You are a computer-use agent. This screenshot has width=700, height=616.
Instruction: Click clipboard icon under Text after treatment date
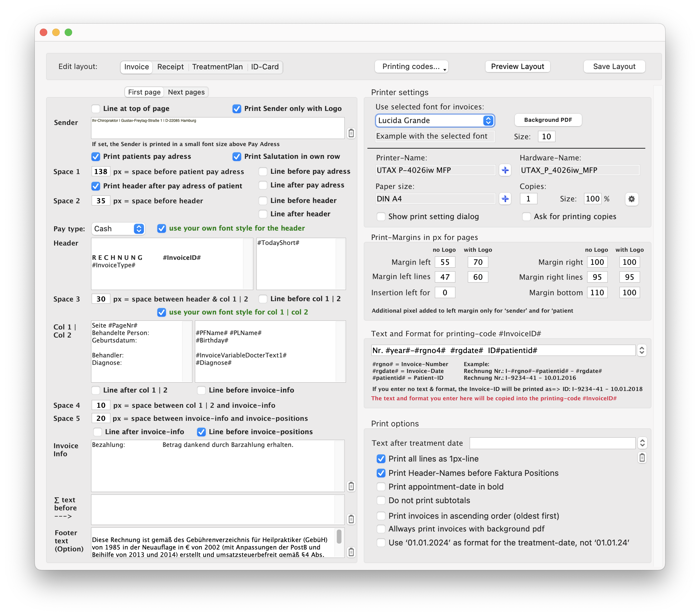coord(642,457)
